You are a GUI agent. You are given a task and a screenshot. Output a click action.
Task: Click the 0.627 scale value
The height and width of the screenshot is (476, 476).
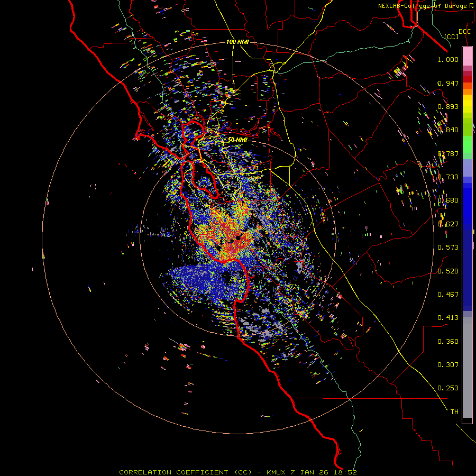tap(448, 224)
